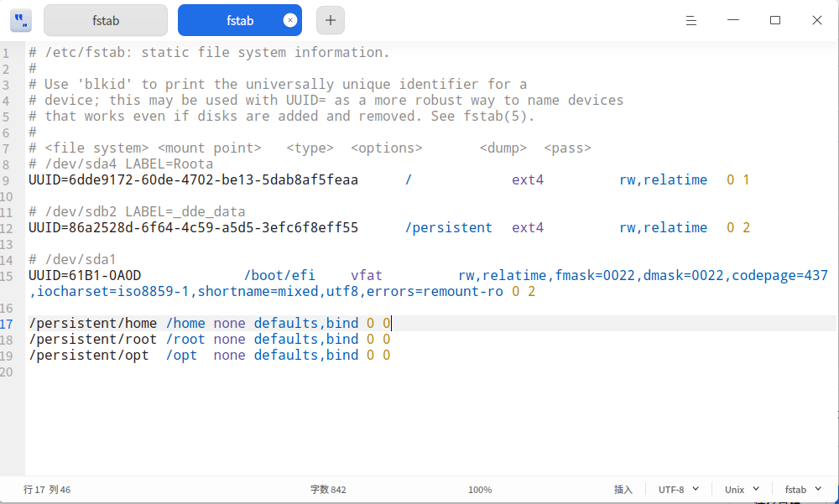Click the vfat filesystem type
This screenshot has height=504, width=839.
(x=367, y=276)
